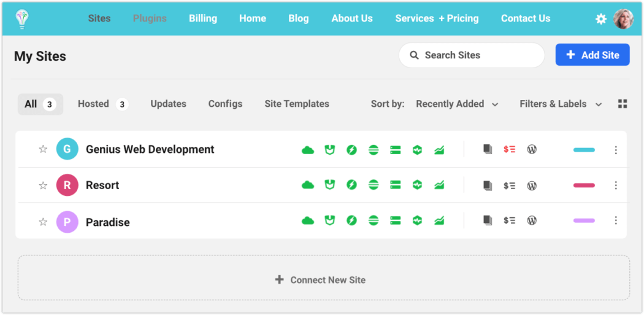The height and width of the screenshot is (315, 644).
Task: Click pink color label for Resort
Action: pyautogui.click(x=584, y=185)
